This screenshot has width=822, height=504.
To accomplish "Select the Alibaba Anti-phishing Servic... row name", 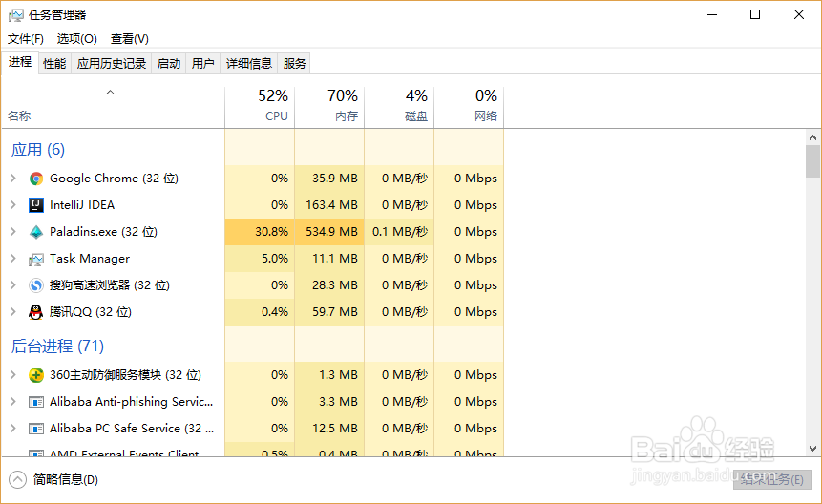I will [x=131, y=402].
